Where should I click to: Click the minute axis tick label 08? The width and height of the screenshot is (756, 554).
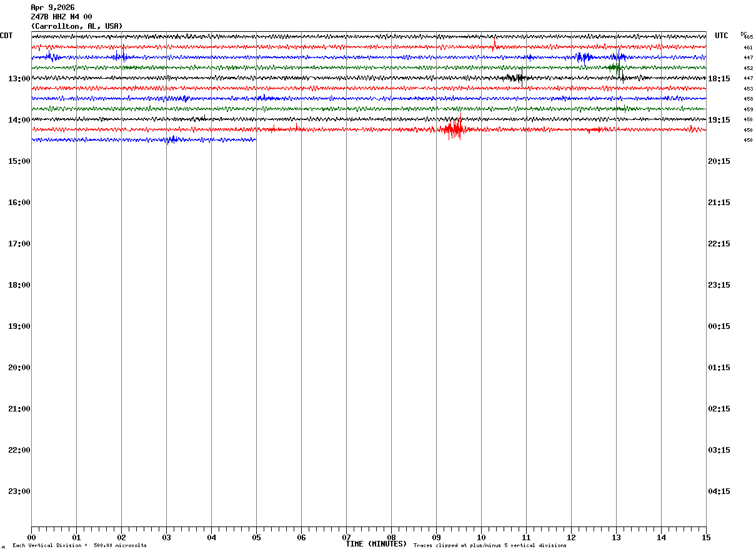click(x=391, y=537)
